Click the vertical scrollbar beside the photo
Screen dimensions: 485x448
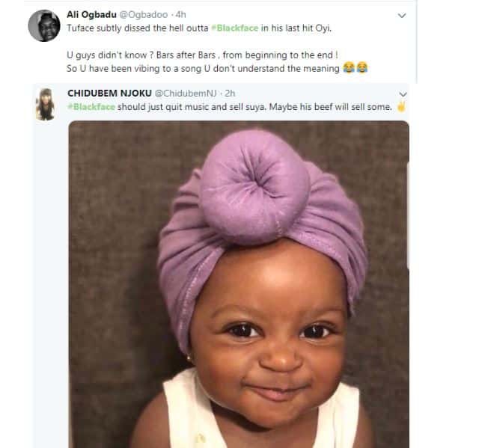(x=408, y=217)
